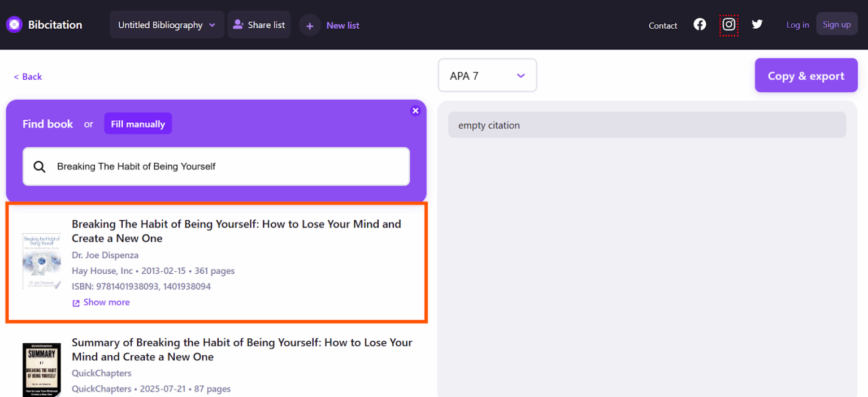
Task: Go back using the Back link
Action: [x=28, y=77]
